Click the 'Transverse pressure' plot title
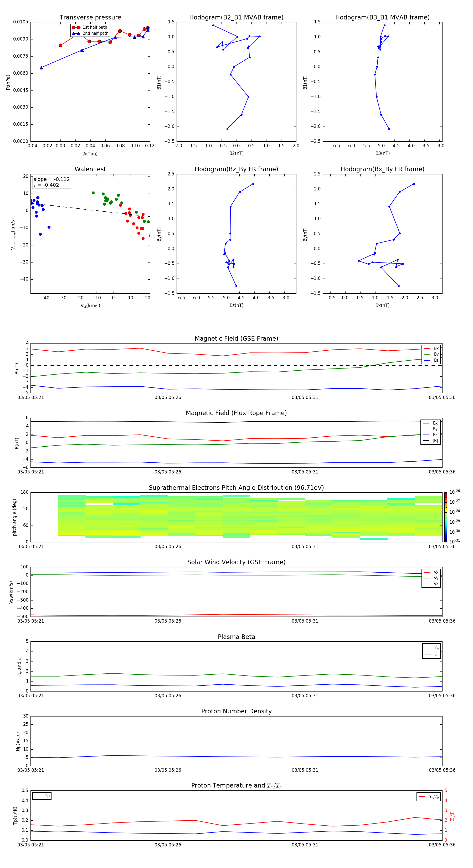Viewport: 473px width, 868px height. (x=90, y=18)
